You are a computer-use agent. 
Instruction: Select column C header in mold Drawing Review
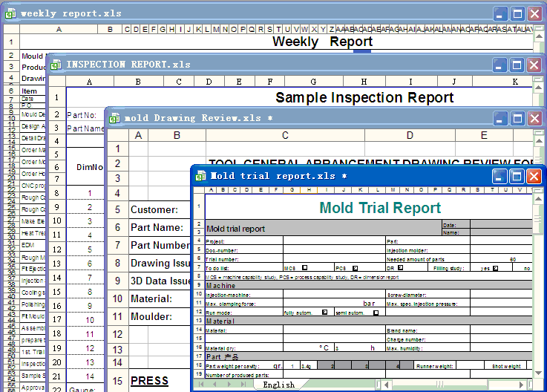click(285, 135)
